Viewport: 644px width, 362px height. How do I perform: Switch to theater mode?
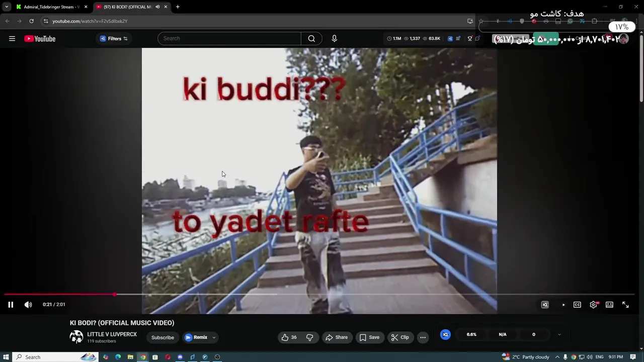(x=609, y=305)
